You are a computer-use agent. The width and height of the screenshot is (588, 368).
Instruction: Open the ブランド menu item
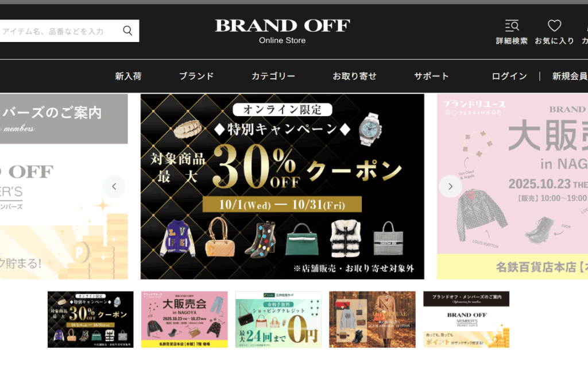pos(196,76)
